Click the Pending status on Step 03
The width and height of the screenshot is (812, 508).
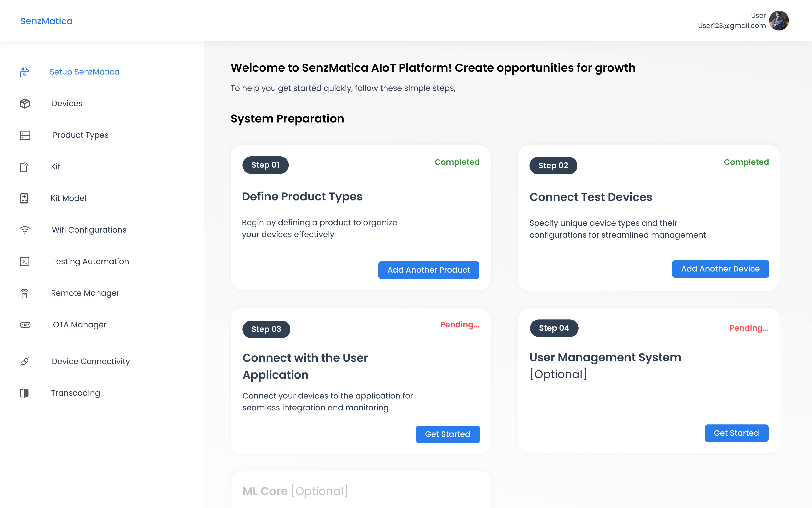tap(460, 325)
